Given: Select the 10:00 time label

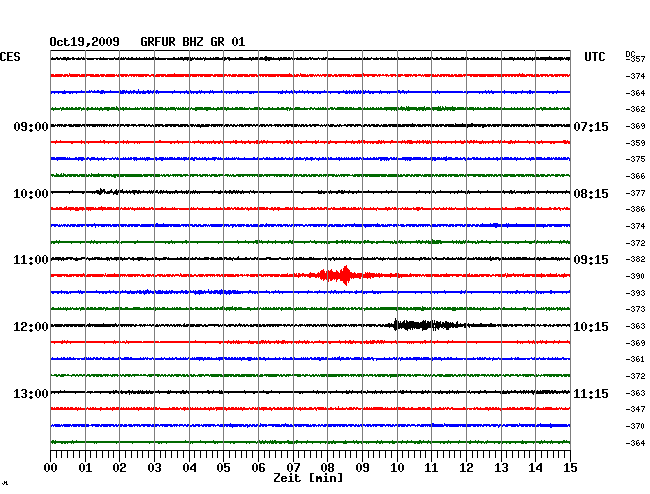Looking at the screenshot, I should click(x=31, y=194).
